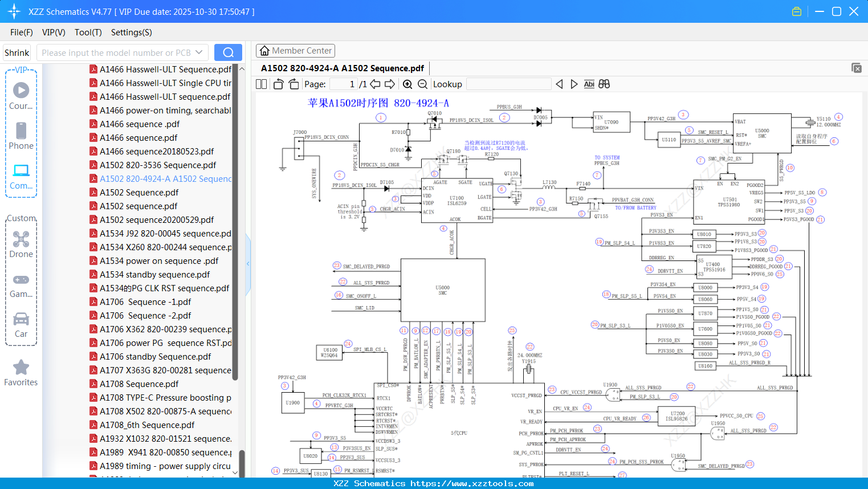Open A1466 Hasswell-ULT Single CPU file
Screen dimensions: 868x489
point(161,83)
